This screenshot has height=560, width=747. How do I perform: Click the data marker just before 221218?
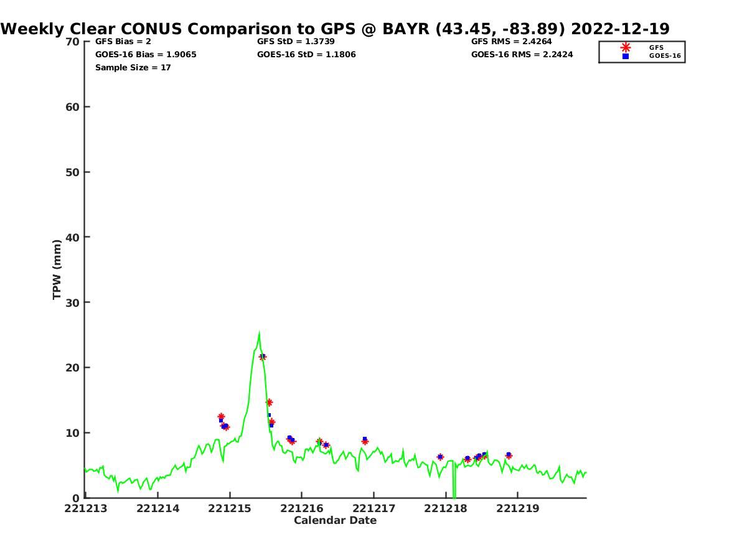coord(440,457)
